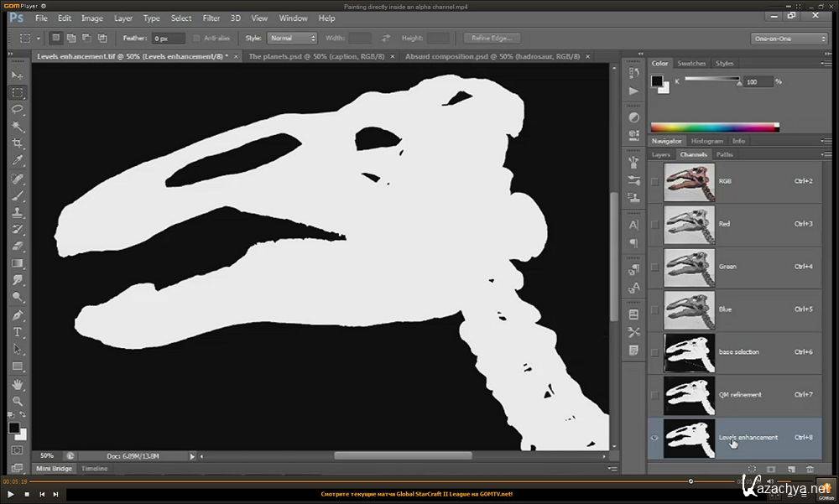839x504 pixels.
Task: Open the Style dropdown set to Normal
Action: pos(292,38)
